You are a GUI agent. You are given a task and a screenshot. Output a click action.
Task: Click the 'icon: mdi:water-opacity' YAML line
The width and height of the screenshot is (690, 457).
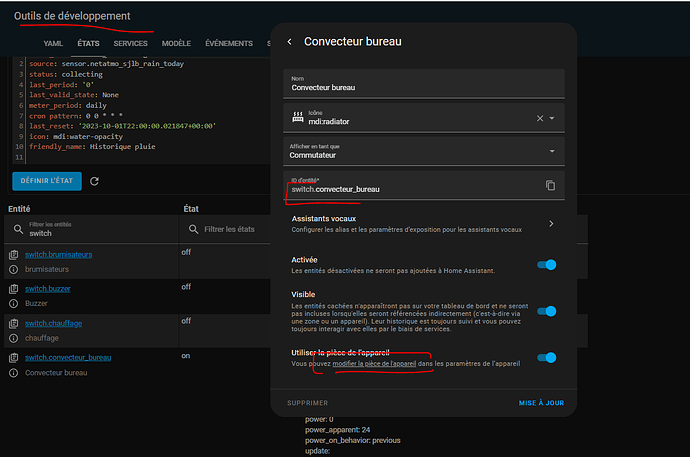tap(76, 137)
